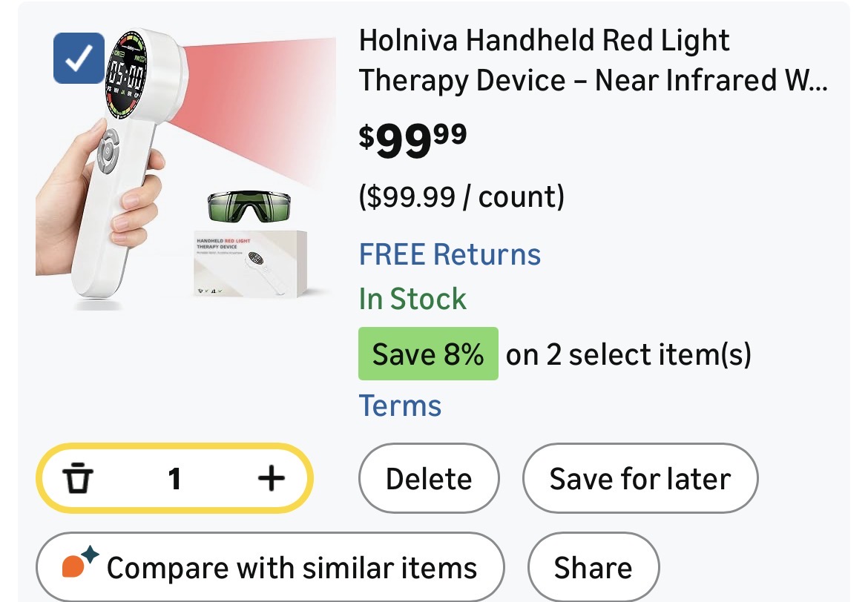Open the Terms link

[x=400, y=406]
